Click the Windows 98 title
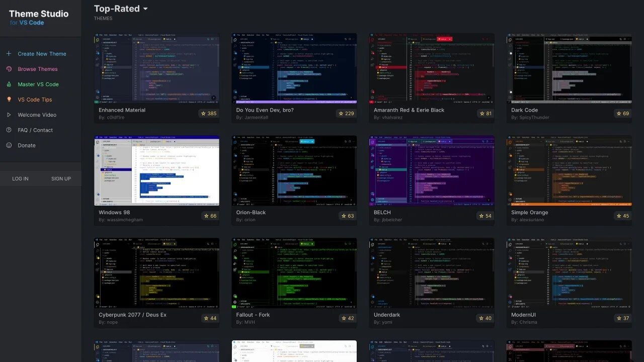Screen dimensions: 644x362 (114, 213)
